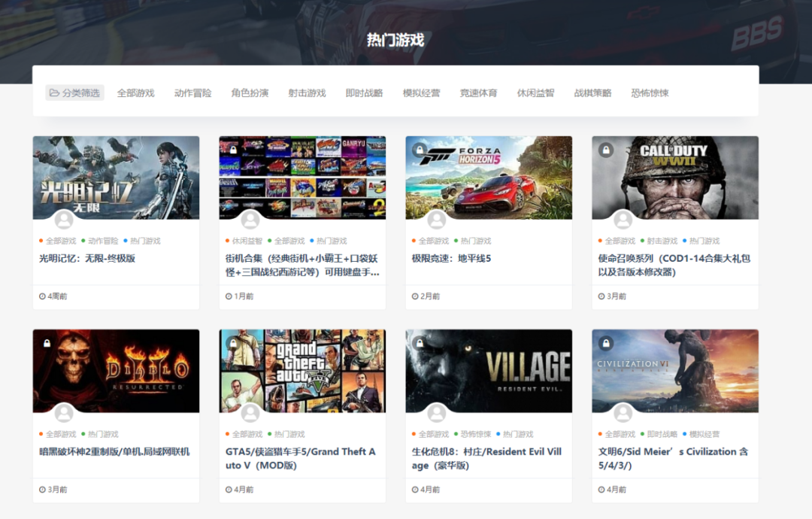Click 热门游戏 tag on GTA5 card
The height and width of the screenshot is (519, 812).
pos(289,434)
